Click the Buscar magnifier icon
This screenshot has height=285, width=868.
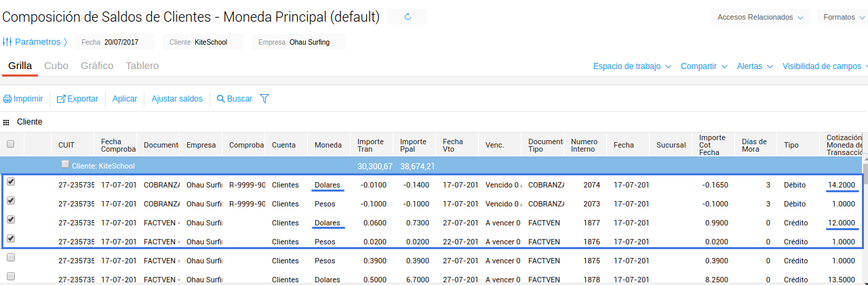(220, 99)
